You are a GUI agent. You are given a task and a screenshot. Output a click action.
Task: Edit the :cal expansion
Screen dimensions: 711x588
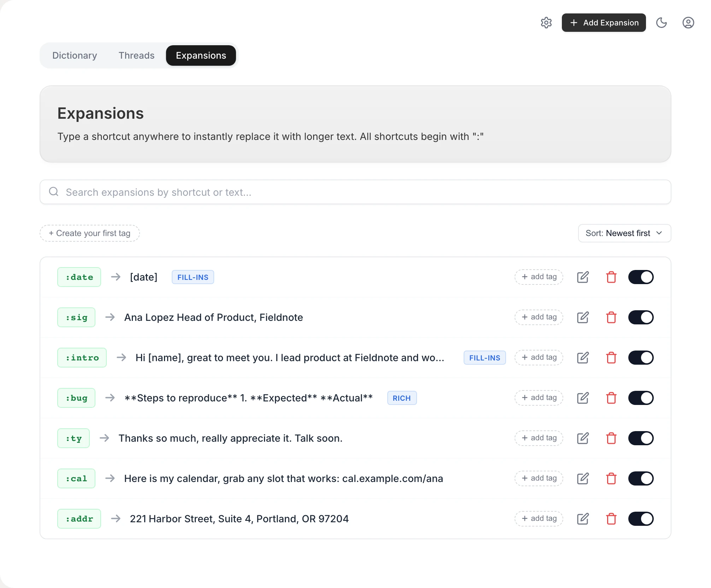click(583, 478)
